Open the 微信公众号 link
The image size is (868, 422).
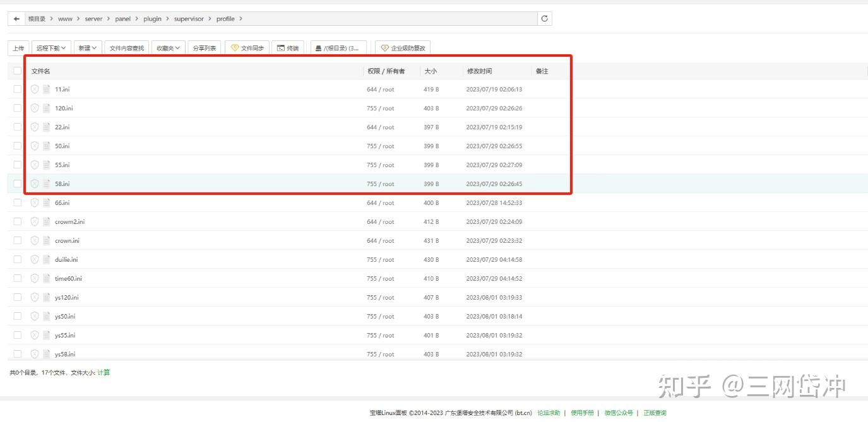click(x=619, y=413)
